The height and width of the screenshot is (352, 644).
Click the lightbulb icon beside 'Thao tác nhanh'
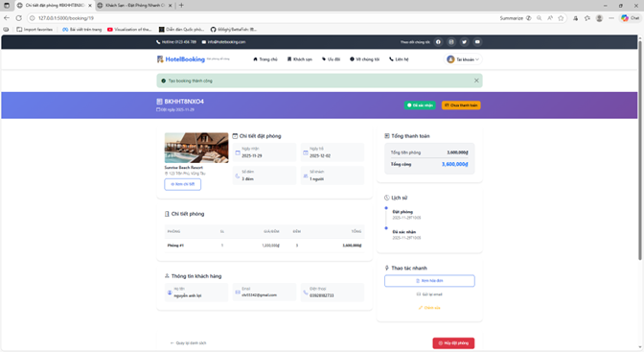[x=386, y=268]
